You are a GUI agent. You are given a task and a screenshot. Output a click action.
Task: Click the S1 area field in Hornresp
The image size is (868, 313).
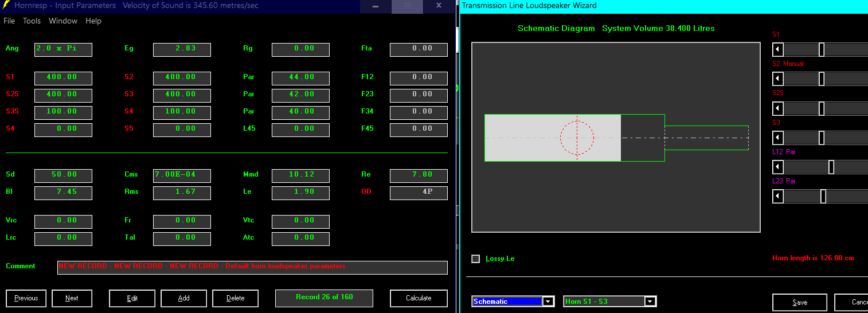(63, 78)
